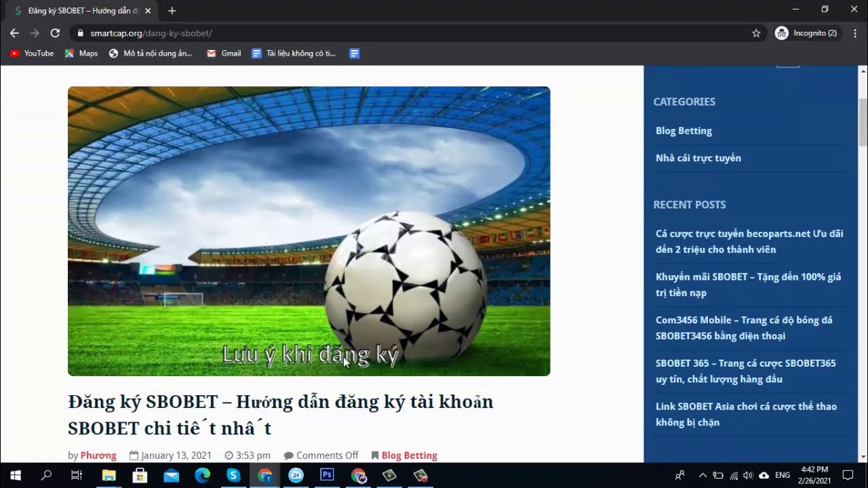Click the page vertical scrollbar thumb
The image size is (868, 488).
(863, 122)
